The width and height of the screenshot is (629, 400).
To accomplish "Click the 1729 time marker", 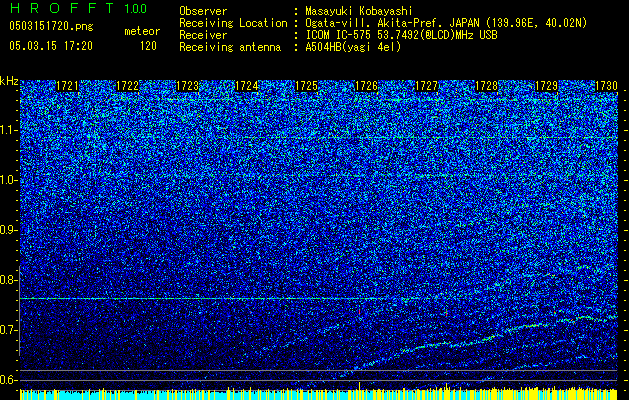I will pyautogui.click(x=546, y=86).
